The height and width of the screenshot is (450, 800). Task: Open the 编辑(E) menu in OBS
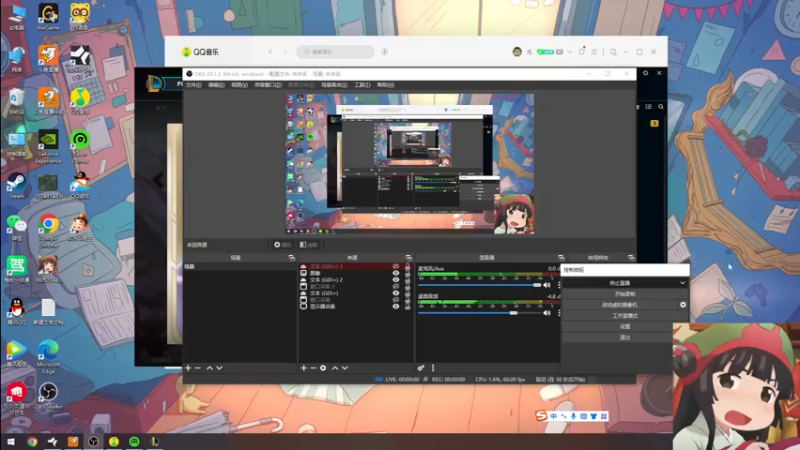[x=216, y=85]
